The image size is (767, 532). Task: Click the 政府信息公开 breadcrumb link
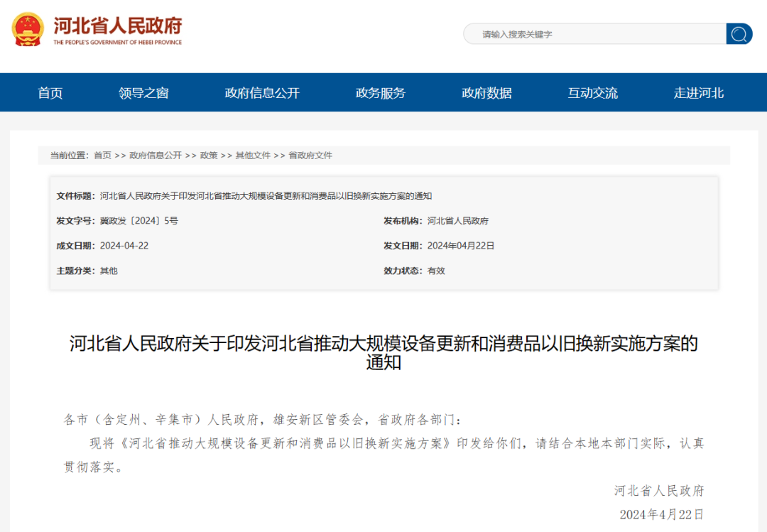[155, 156]
